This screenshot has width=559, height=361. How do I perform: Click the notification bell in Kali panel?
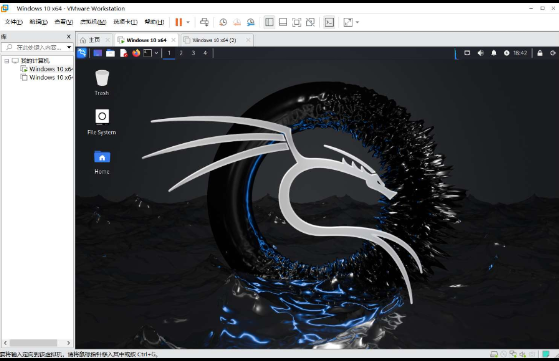pyautogui.click(x=494, y=53)
